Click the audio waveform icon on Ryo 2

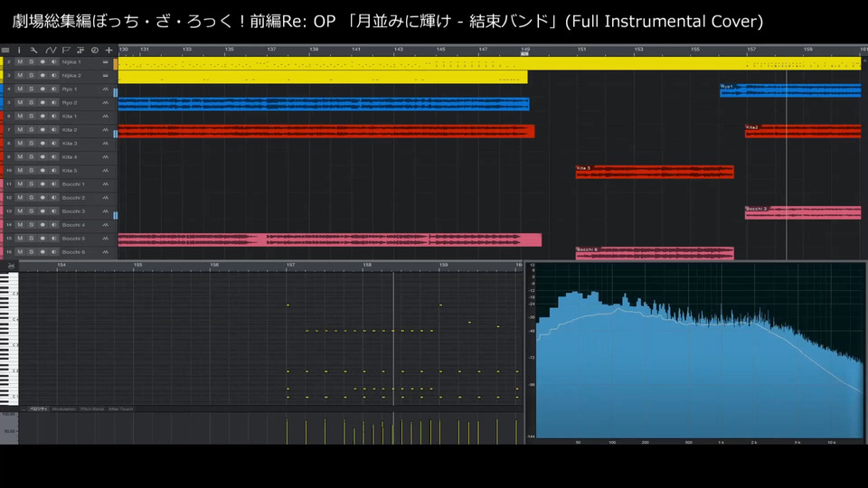coord(105,103)
